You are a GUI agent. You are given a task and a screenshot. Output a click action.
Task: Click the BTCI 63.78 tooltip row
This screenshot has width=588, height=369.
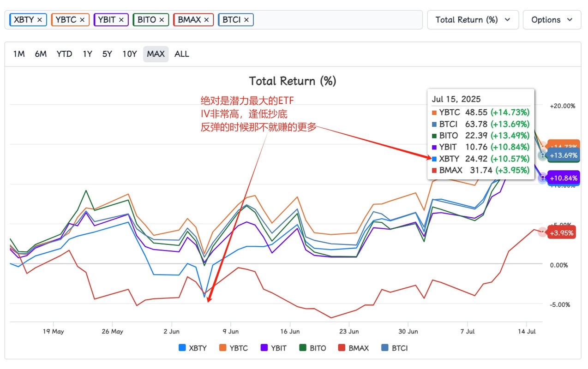(480, 124)
